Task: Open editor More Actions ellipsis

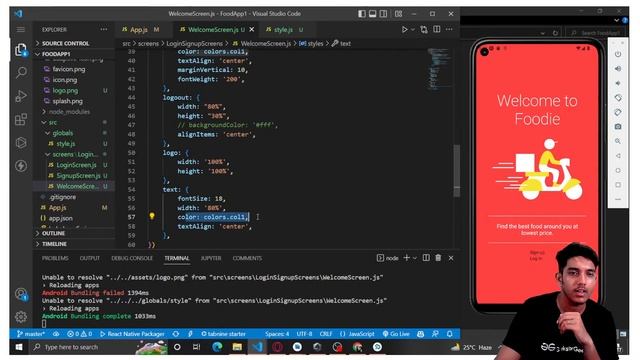Action: coord(449,29)
